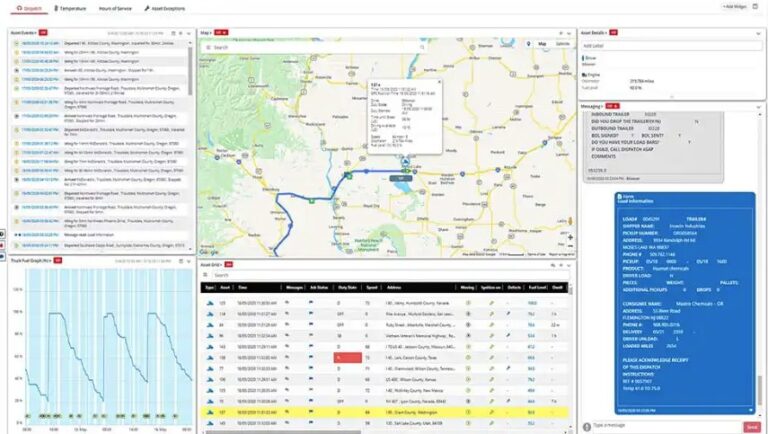Collapse the Asset Details panel
This screenshot has width=768, height=434.
click(x=758, y=33)
